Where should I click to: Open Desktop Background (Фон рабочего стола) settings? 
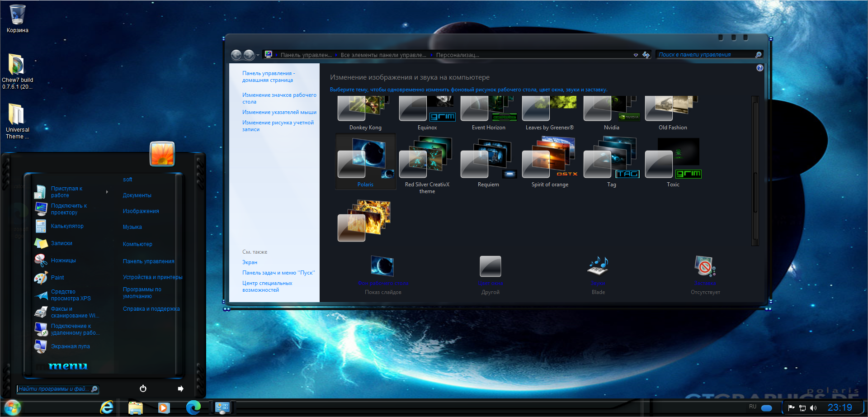coord(382,266)
